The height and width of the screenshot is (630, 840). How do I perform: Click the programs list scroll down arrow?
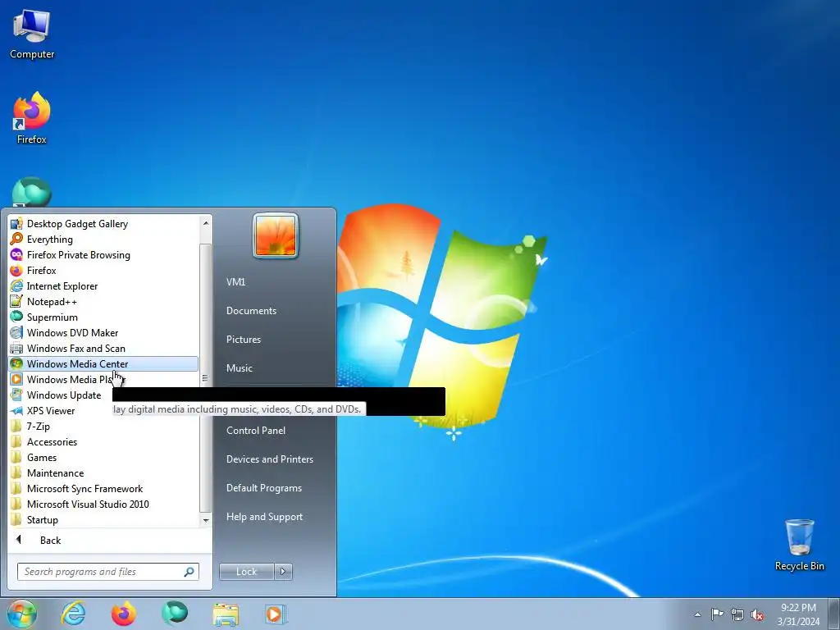(x=206, y=520)
